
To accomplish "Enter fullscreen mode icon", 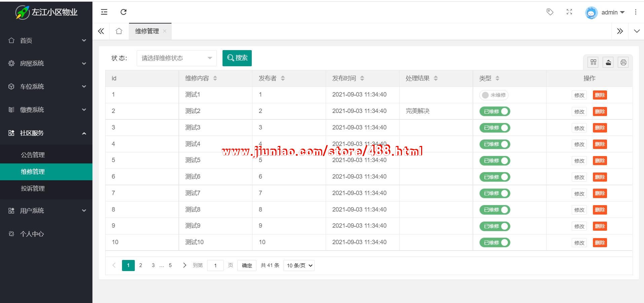I will 569,12.
